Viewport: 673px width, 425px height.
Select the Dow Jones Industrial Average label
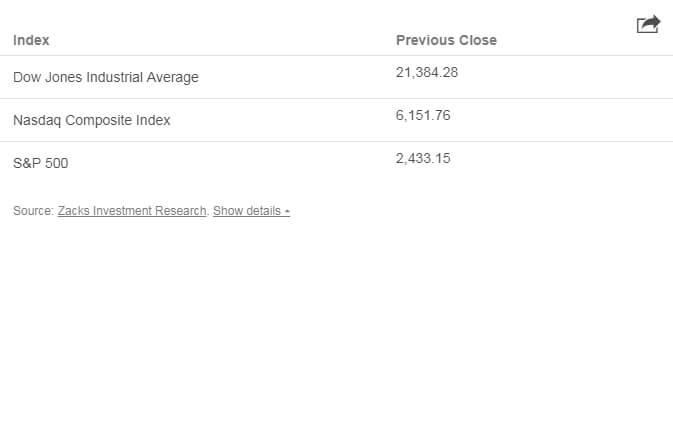tap(106, 77)
